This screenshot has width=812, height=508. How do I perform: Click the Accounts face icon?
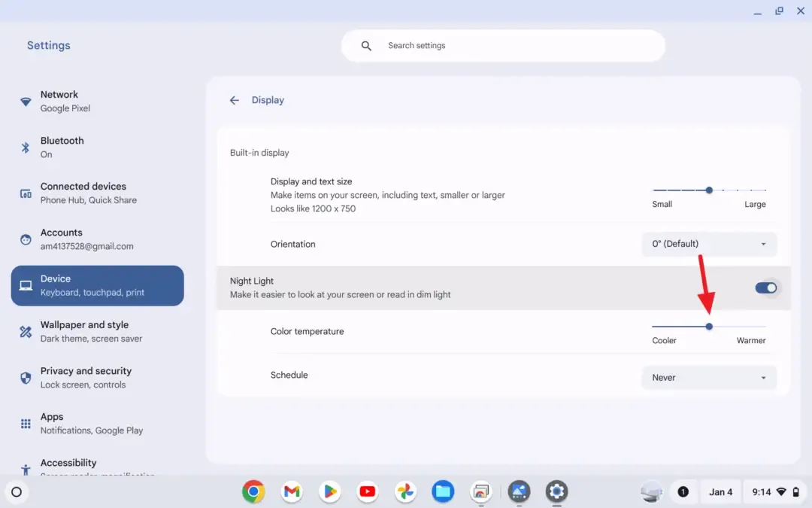pyautogui.click(x=26, y=239)
